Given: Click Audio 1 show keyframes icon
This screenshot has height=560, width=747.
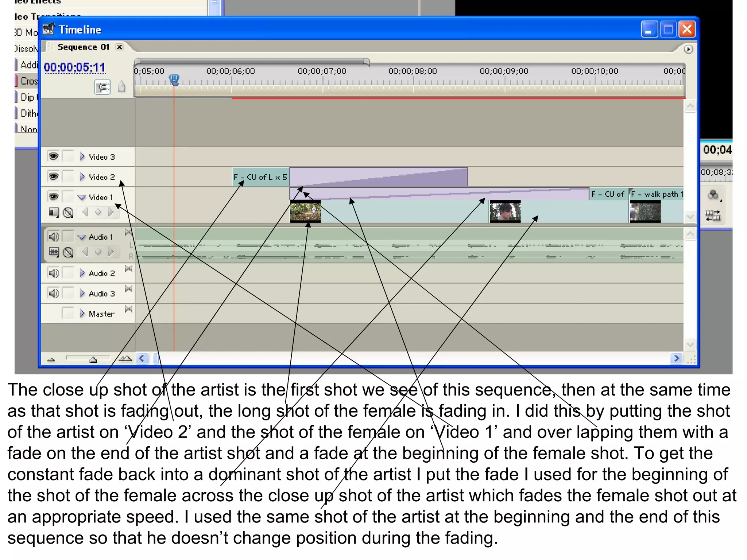Looking at the screenshot, I should click(68, 252).
